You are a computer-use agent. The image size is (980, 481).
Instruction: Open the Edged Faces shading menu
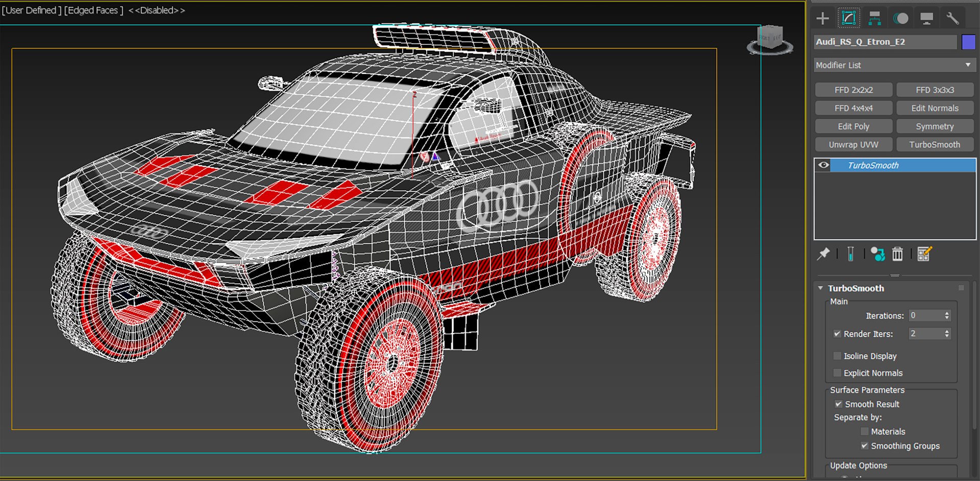[x=94, y=10]
